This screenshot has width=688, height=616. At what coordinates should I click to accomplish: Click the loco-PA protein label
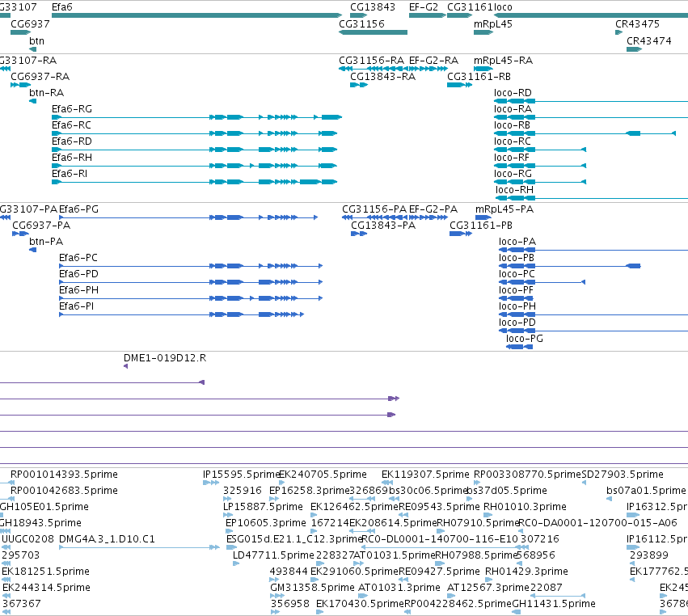click(517, 242)
